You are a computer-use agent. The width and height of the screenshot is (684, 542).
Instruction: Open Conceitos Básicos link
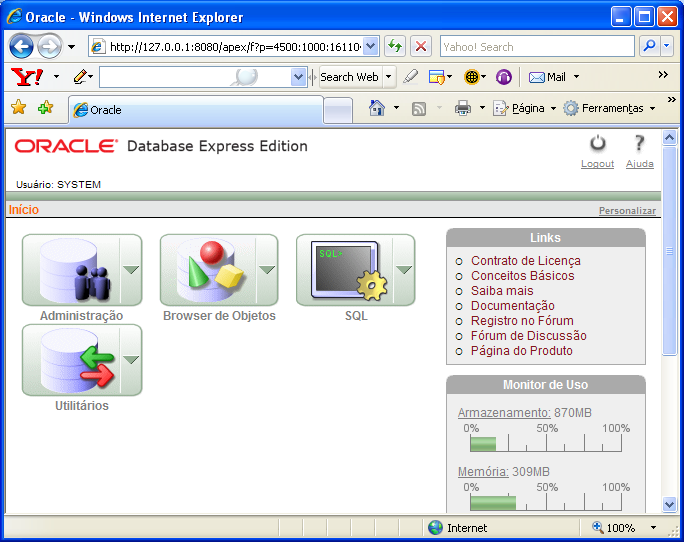point(522,276)
